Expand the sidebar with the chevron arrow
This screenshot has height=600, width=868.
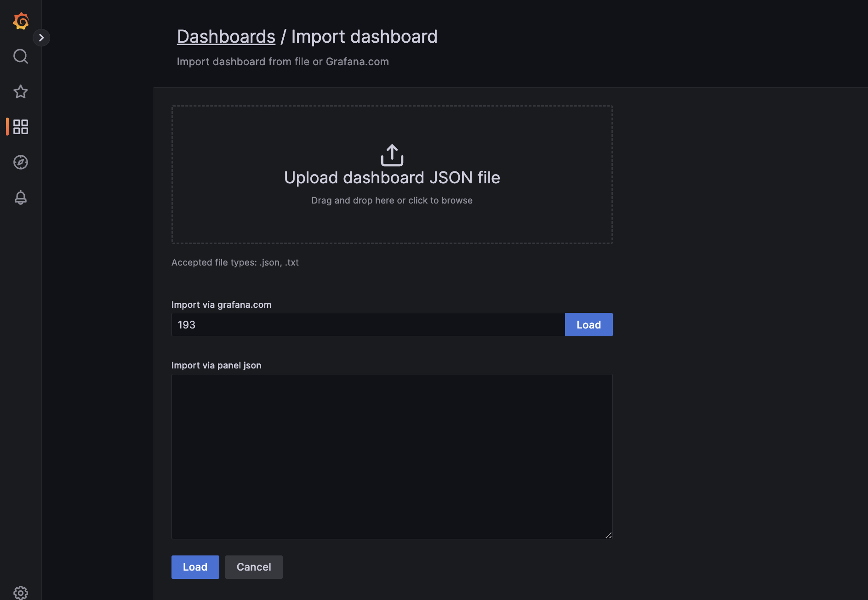tap(41, 38)
